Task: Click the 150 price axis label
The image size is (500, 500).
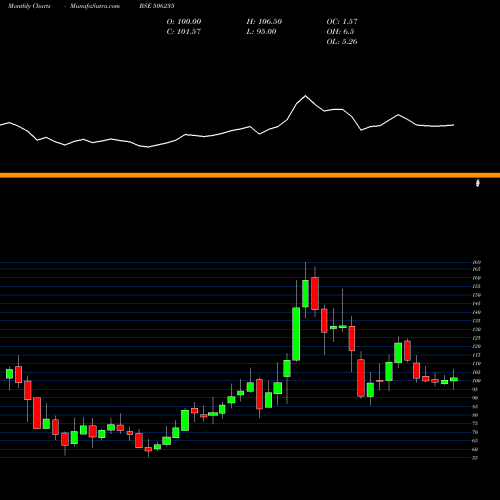Action: point(477,295)
